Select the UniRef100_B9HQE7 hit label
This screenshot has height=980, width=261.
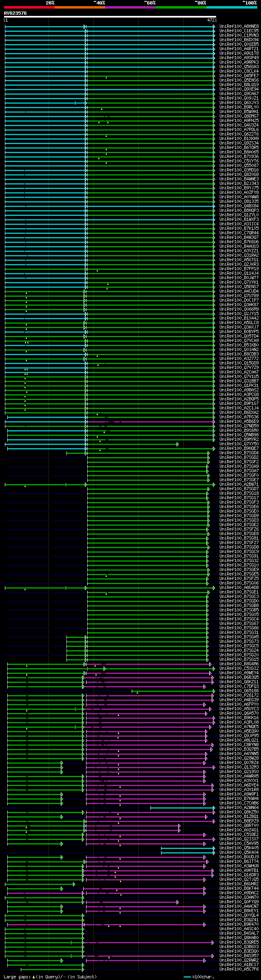click(x=239, y=448)
